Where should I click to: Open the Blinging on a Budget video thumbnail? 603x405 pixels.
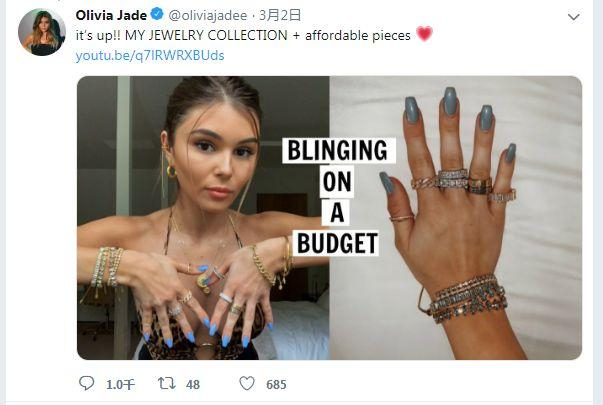tap(329, 218)
